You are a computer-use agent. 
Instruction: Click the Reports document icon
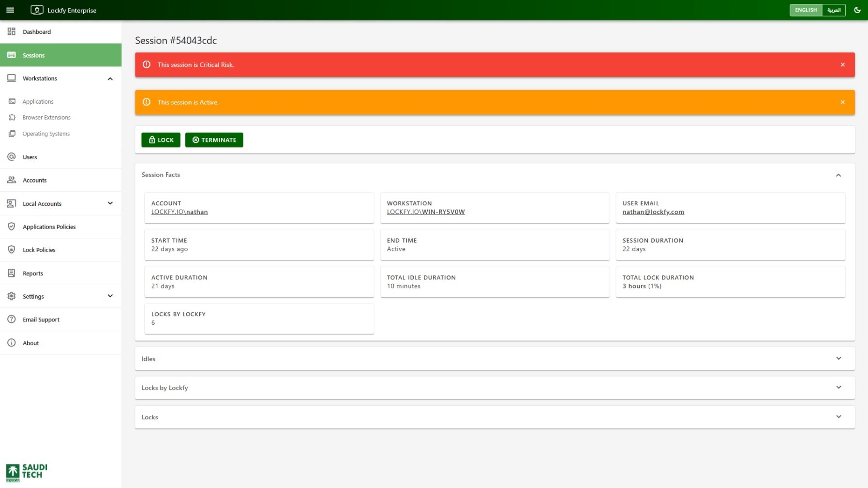click(12, 273)
